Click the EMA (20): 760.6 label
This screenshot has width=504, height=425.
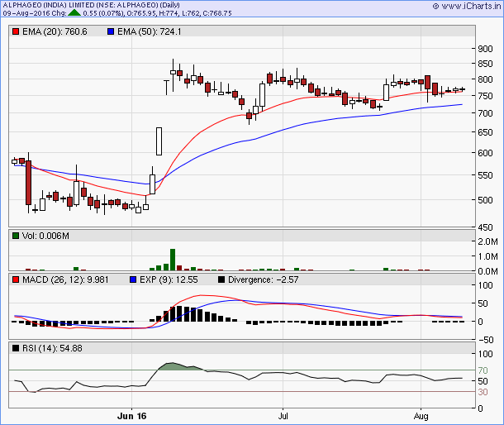pos(55,31)
